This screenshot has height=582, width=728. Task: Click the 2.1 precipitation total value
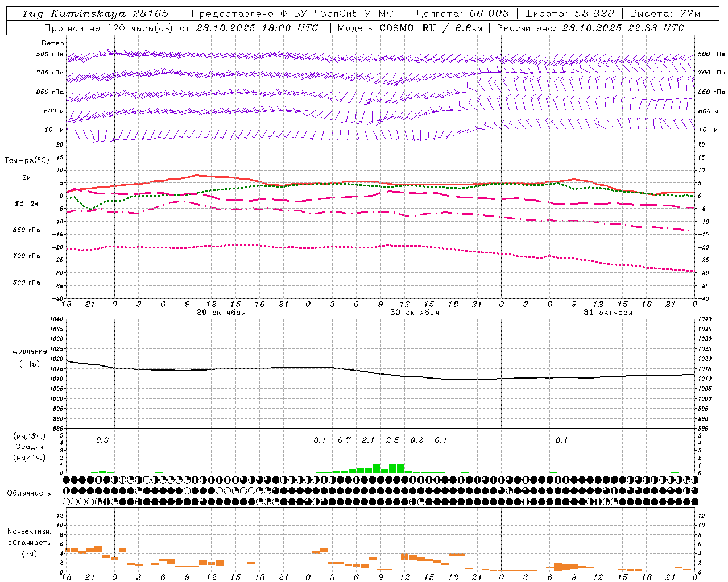368,440
